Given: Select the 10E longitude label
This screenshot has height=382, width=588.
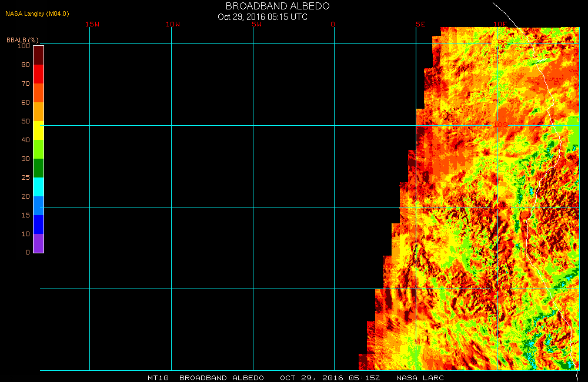Looking at the screenshot, I should tap(500, 24).
